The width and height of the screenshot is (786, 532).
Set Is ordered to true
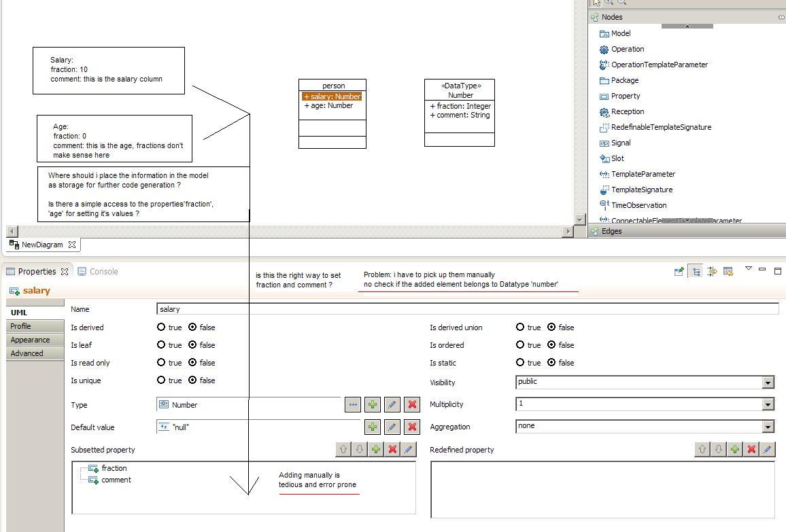tap(520, 344)
